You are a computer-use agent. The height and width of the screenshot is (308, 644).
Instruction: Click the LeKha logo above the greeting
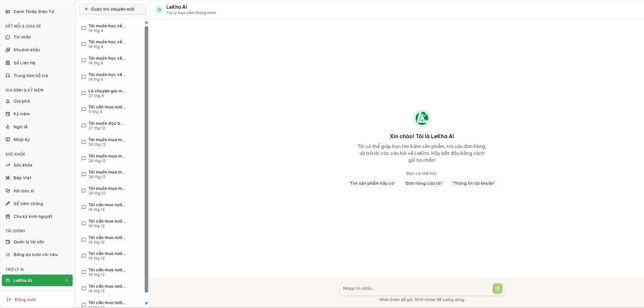[422, 118]
